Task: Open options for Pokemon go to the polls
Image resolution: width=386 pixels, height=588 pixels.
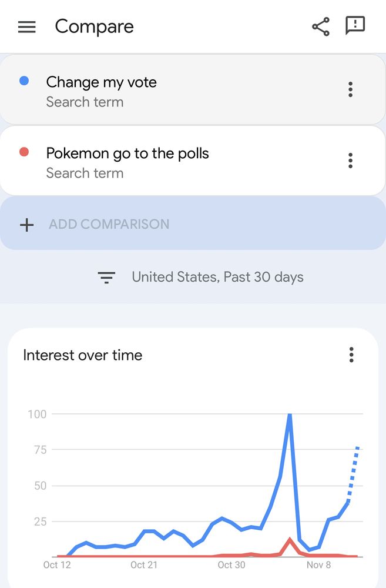Action: point(350,161)
